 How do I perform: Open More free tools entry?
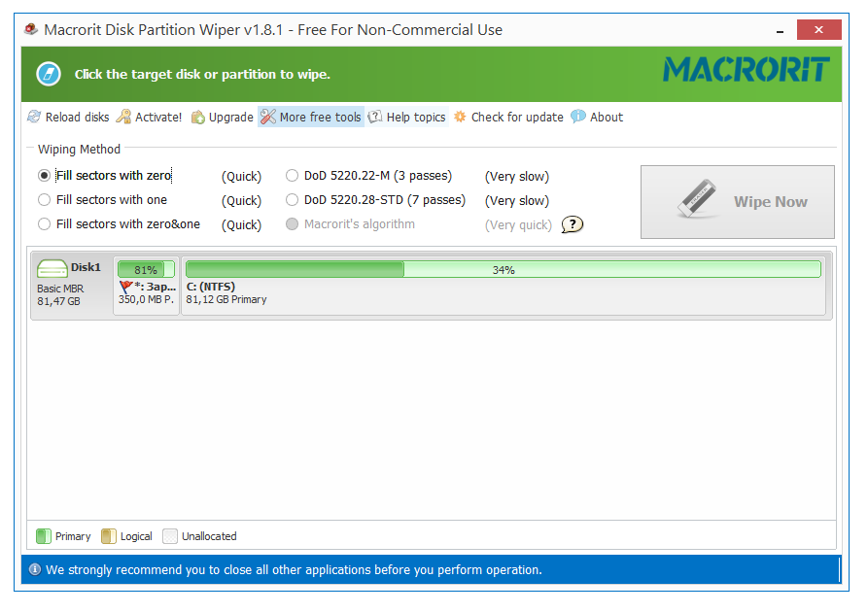311,117
